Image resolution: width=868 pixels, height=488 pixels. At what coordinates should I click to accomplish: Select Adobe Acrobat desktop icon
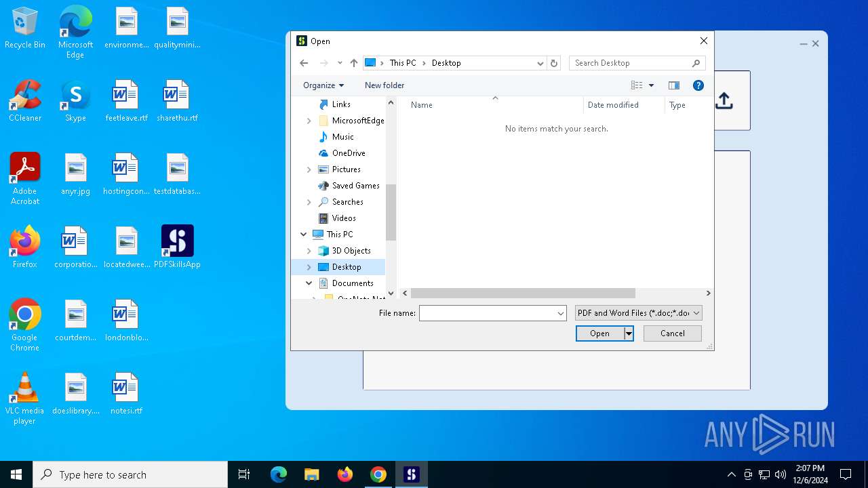point(25,179)
